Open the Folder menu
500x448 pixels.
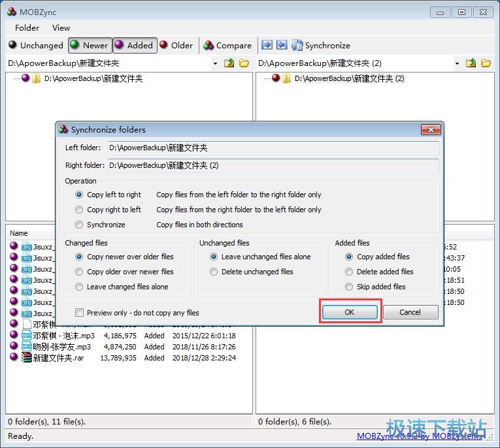tap(27, 28)
